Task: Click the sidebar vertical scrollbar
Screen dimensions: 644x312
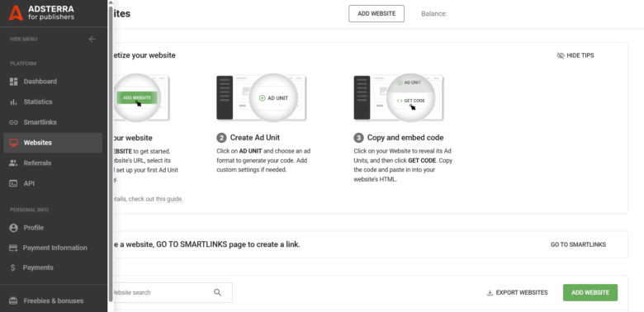Action: (x=111, y=154)
